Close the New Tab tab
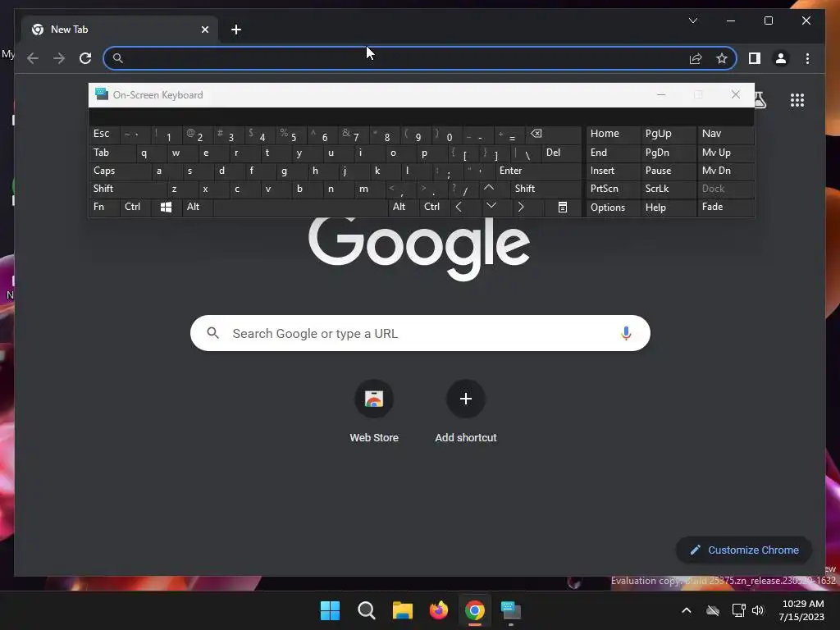Image resolution: width=840 pixels, height=630 pixels. (204, 30)
